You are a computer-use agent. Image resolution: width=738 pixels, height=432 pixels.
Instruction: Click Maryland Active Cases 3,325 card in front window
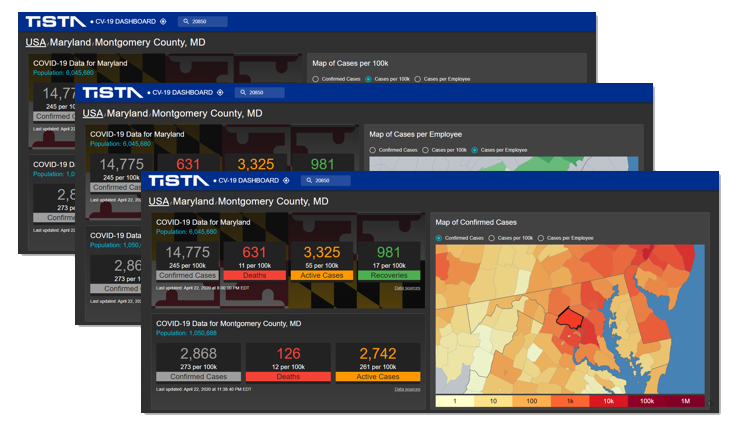322,261
